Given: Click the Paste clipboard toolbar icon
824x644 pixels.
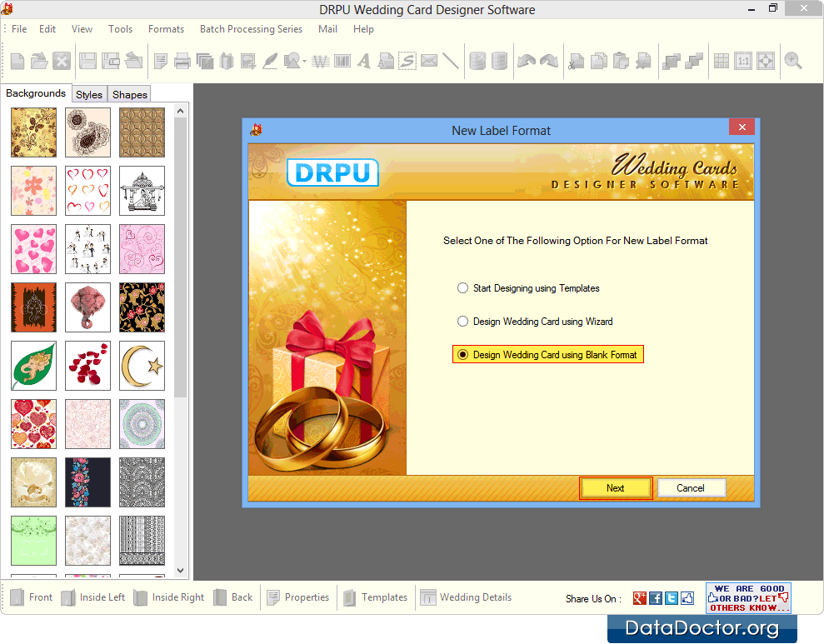Looking at the screenshot, I should click(621, 62).
